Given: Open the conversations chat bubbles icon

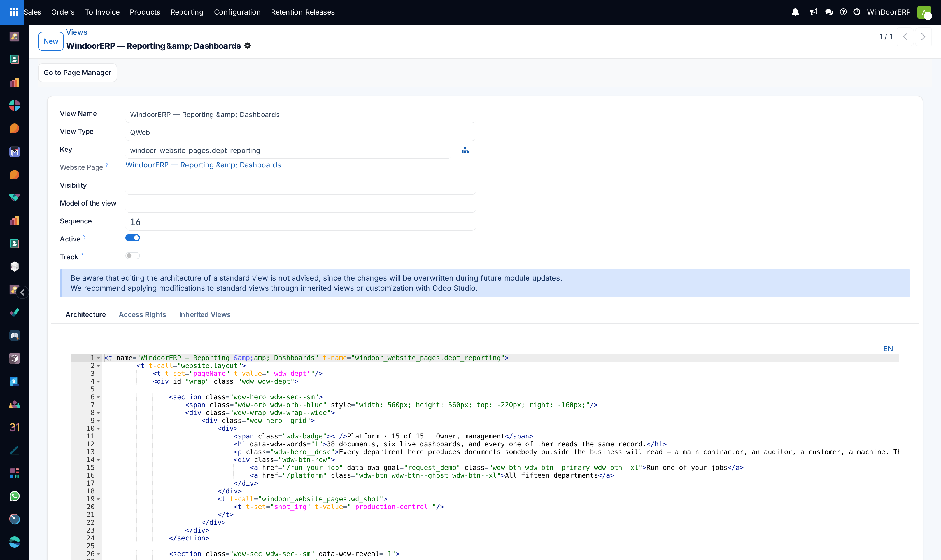Looking at the screenshot, I should click(829, 12).
